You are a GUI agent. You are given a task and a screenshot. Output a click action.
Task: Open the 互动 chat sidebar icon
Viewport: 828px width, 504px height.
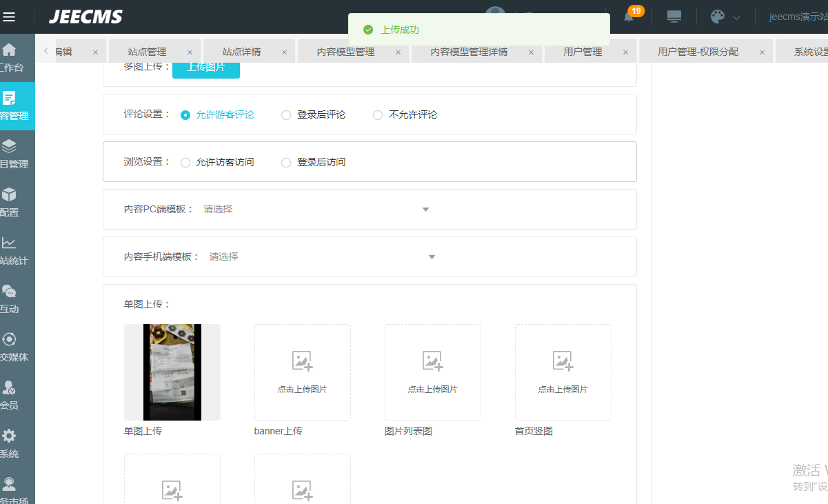tap(9, 292)
